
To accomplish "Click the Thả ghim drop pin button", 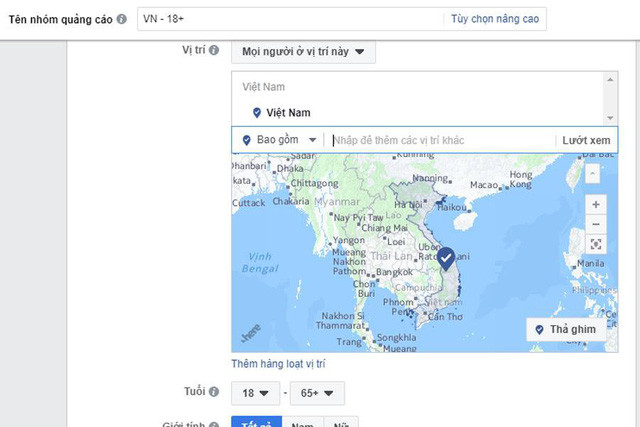I will coord(567,330).
